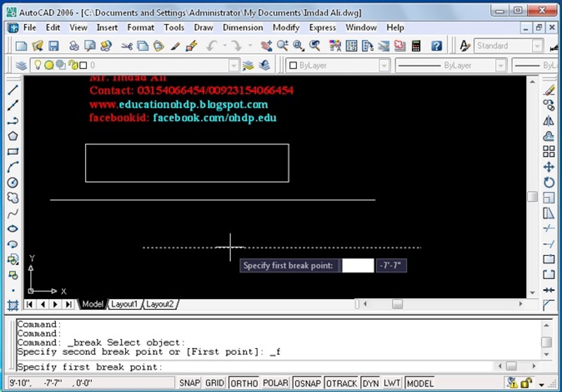Select the Rotate tool

pos(549,182)
